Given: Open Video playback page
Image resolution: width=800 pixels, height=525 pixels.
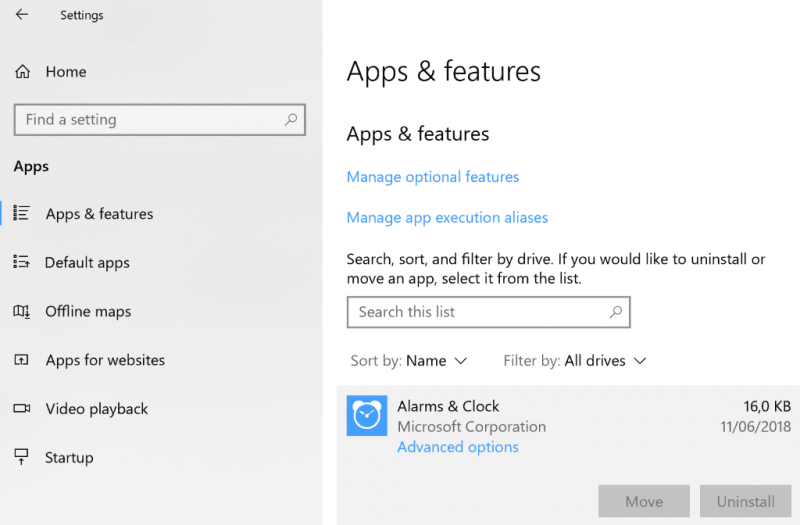Looking at the screenshot, I should coord(97,409).
